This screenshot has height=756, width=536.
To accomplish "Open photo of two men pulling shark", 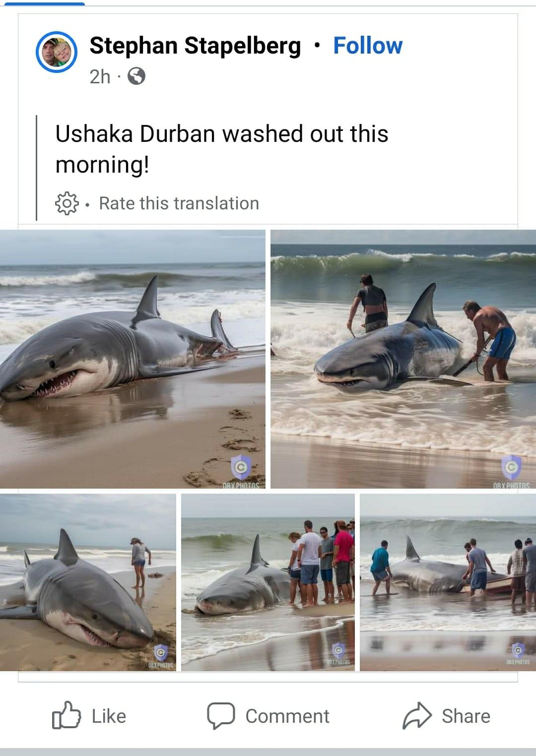I will pos(403,359).
